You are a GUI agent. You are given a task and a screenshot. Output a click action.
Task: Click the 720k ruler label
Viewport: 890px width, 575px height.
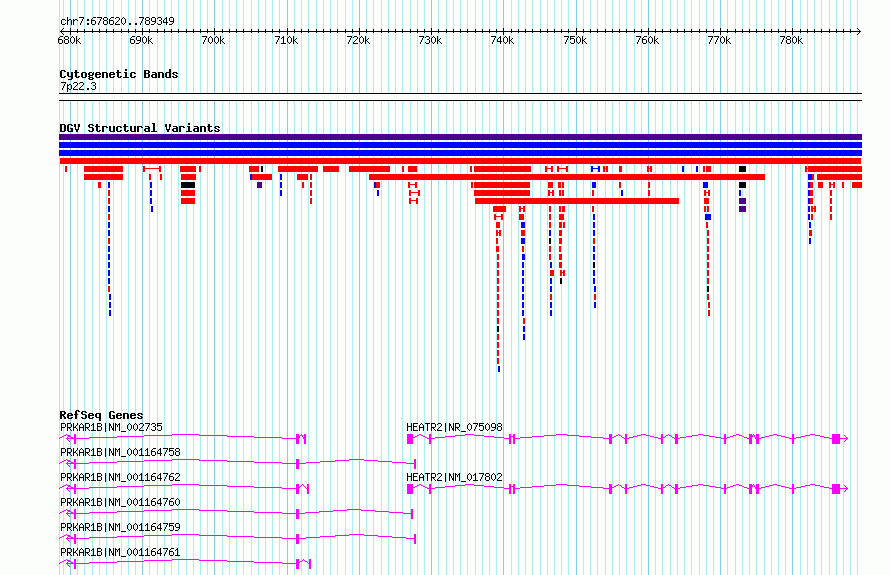tap(358, 41)
